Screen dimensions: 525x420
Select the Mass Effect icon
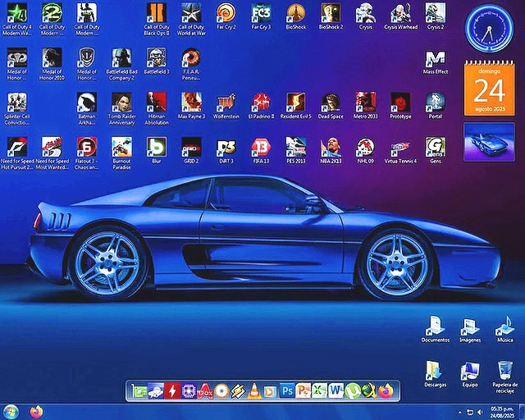point(436,62)
